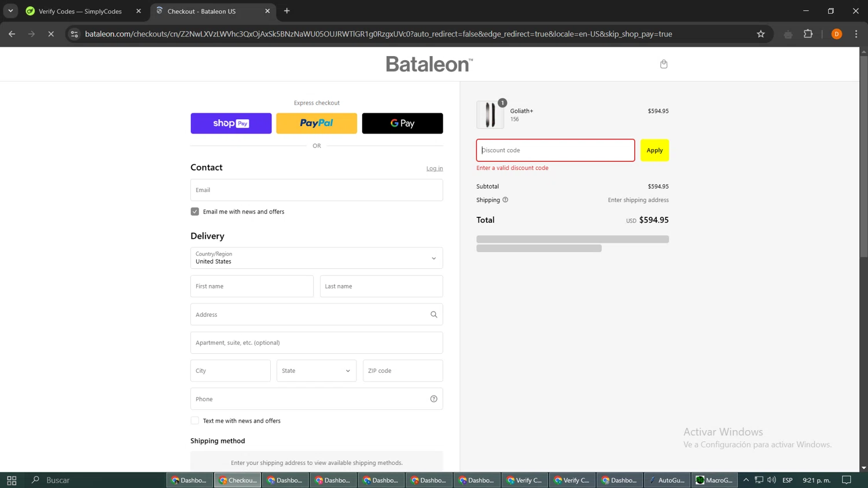Show hidden system tray icons
This screenshot has width=868, height=488.
pyautogui.click(x=746, y=480)
